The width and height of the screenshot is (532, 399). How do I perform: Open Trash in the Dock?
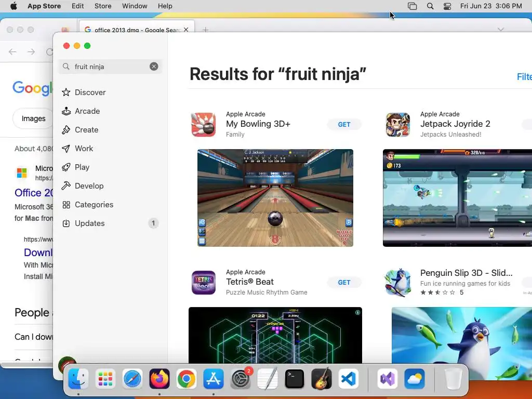click(453, 379)
